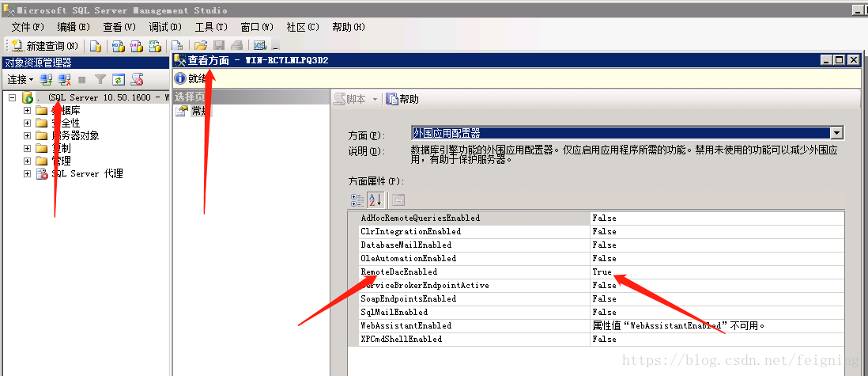Select the SQL Server 代理 tree item
Screen dimensions: 868x376
88,173
